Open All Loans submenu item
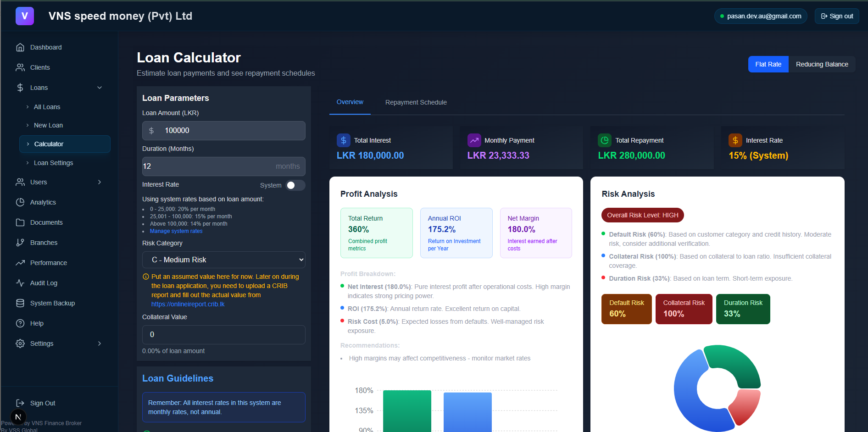The image size is (868, 432). tap(65, 107)
